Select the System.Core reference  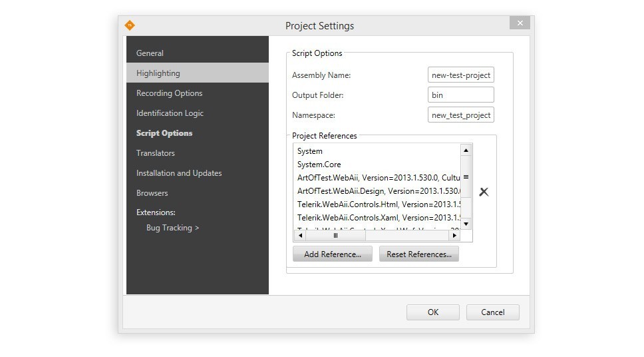tap(377, 164)
